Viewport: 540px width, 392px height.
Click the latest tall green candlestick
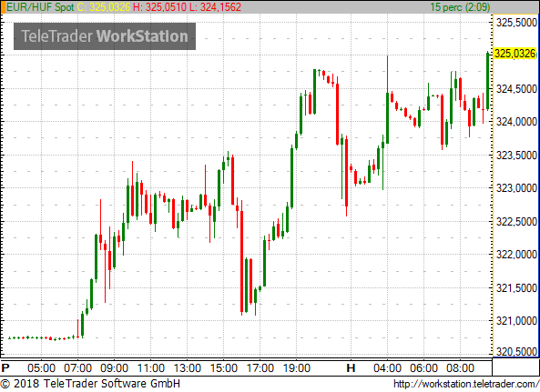488,81
